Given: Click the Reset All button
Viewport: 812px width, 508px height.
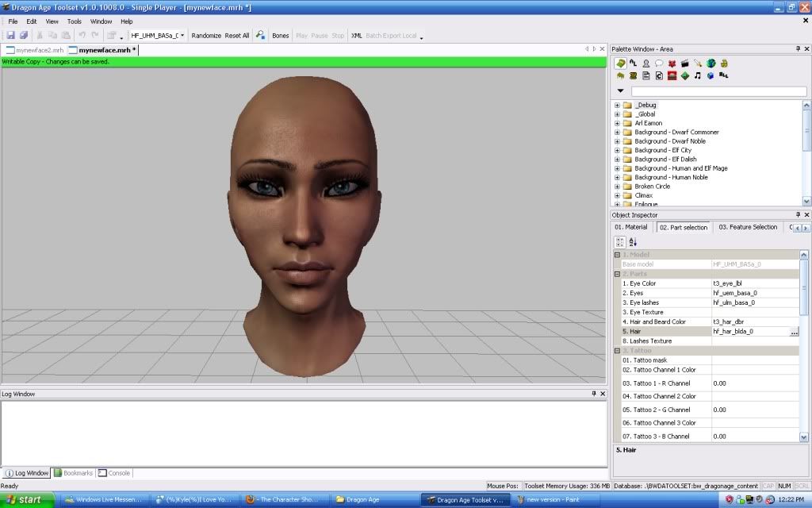Looking at the screenshot, I should tap(237, 36).
